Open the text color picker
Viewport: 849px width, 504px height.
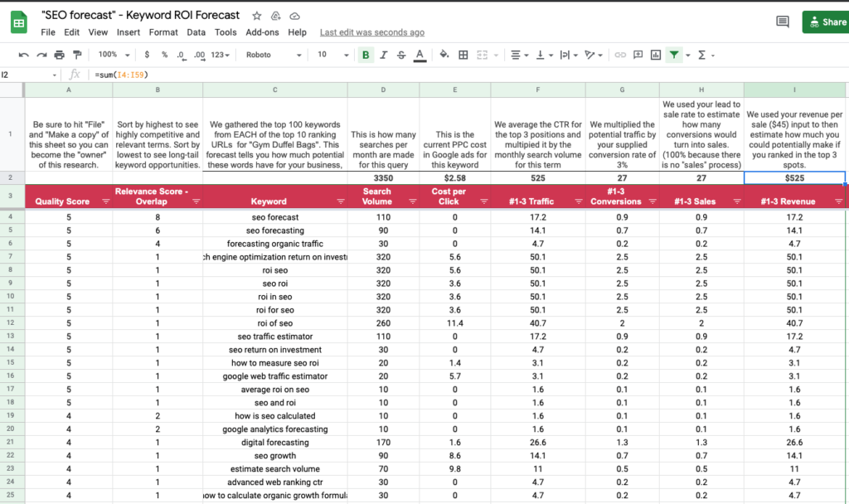click(420, 56)
